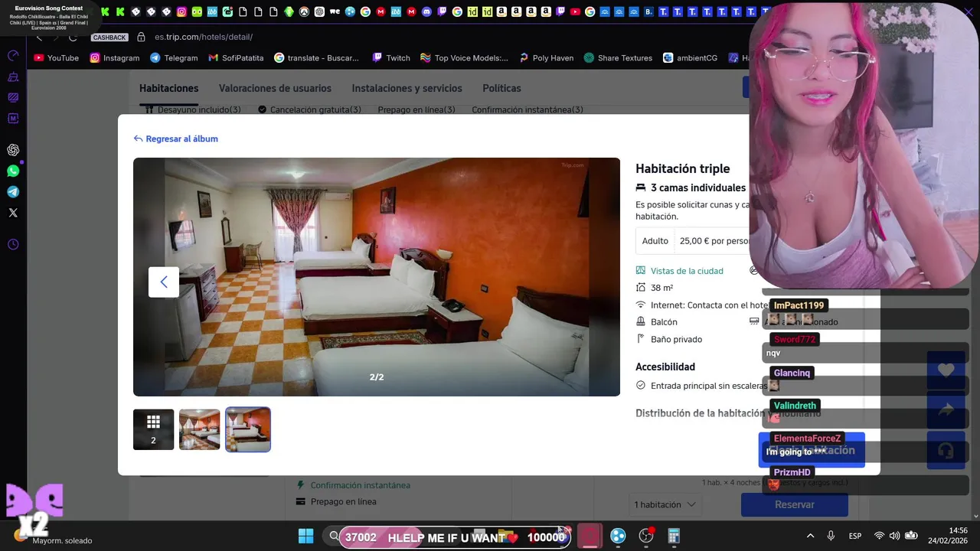980x551 pixels.
Task: Open the ambientCG bookmark
Action: (690, 57)
